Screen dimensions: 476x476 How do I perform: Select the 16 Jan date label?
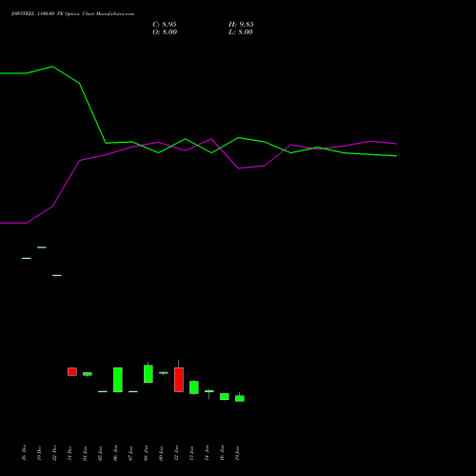click(x=222, y=453)
